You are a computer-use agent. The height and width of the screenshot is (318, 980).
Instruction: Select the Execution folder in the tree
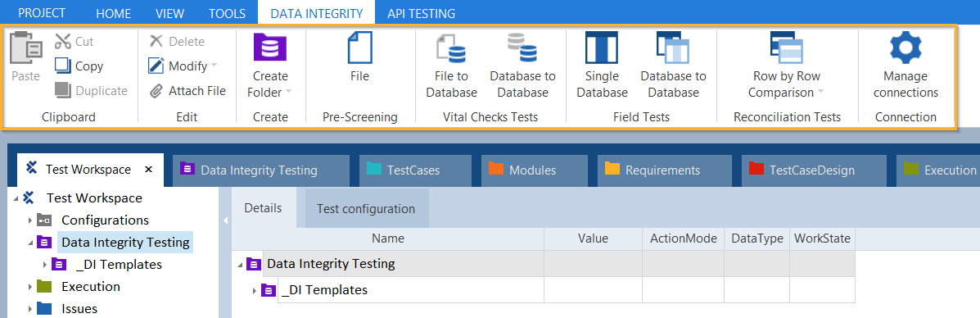[x=91, y=287]
